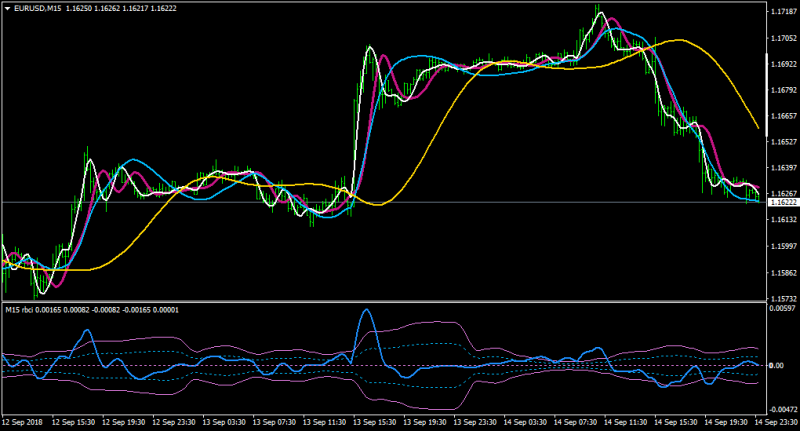This screenshot has width=800, height=431.
Task: Click the 1.17187 price axis label
Action: (x=785, y=11)
